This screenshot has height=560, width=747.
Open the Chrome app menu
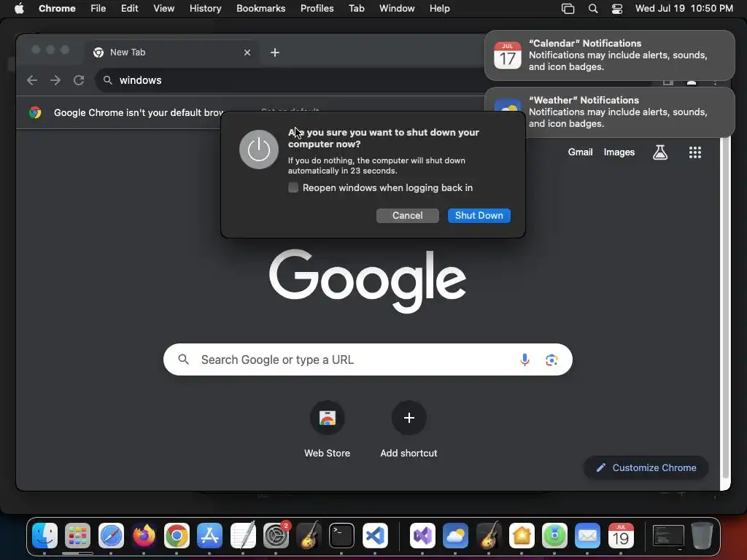coord(57,9)
